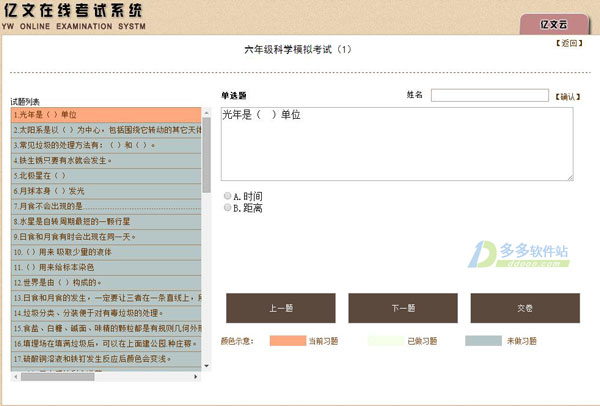Select question 2 太阳系是以（）为中心
Screen dimensions: 600x406
[x=106, y=130]
